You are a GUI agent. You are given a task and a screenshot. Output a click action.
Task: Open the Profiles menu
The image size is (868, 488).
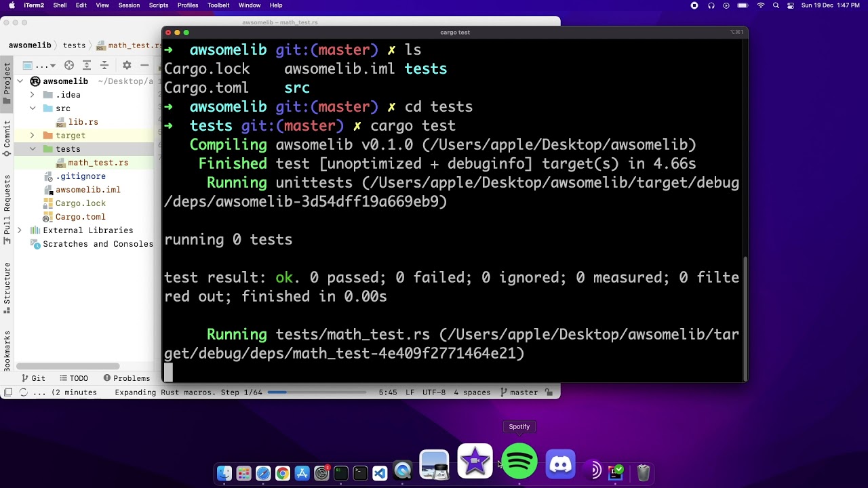tap(188, 5)
